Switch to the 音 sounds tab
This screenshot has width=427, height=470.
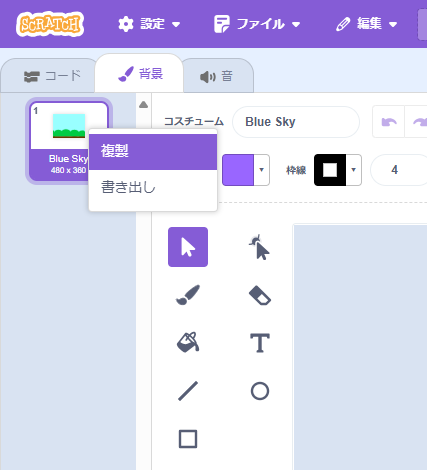click(x=217, y=76)
